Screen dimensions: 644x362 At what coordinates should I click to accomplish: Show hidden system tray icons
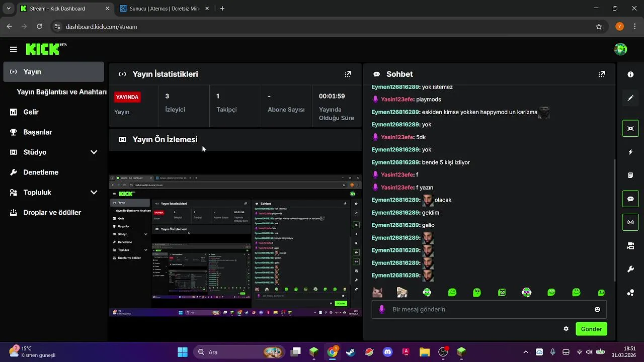pyautogui.click(x=526, y=352)
